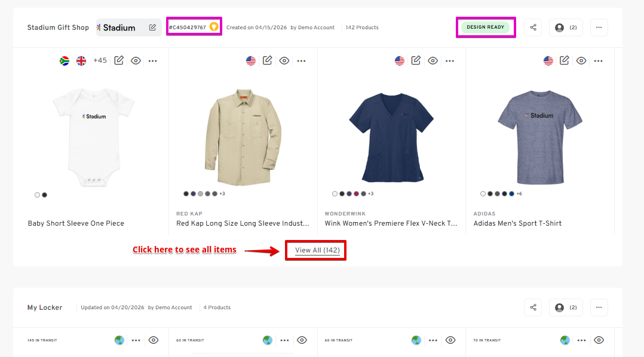Screen dimensions: 644x357
Task: Expand the +45 additional countries indicator
Action: [x=100, y=60]
